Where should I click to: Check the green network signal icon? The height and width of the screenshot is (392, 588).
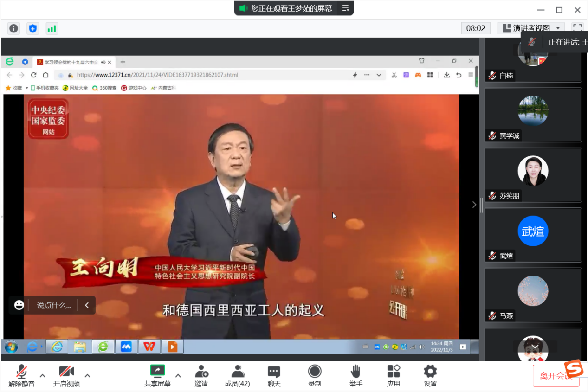tap(52, 28)
